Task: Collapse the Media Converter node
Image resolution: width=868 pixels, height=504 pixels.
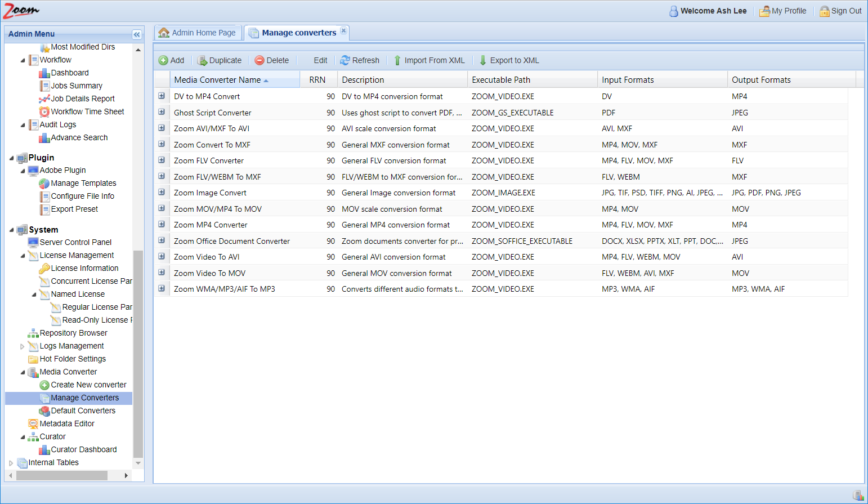Action: tap(23, 372)
